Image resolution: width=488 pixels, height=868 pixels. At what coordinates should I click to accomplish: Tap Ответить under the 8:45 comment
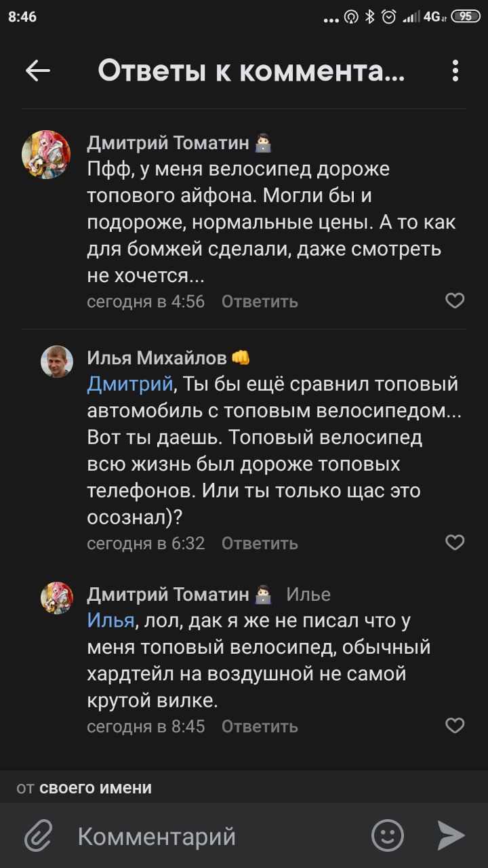[260, 726]
